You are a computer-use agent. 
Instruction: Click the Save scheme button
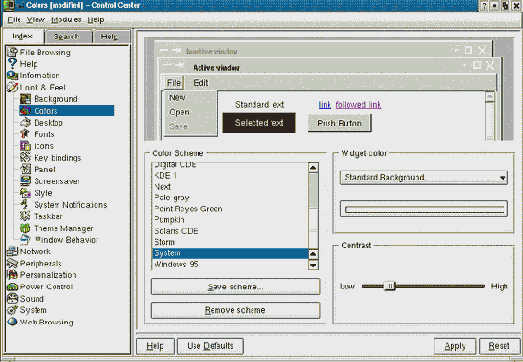235,287
